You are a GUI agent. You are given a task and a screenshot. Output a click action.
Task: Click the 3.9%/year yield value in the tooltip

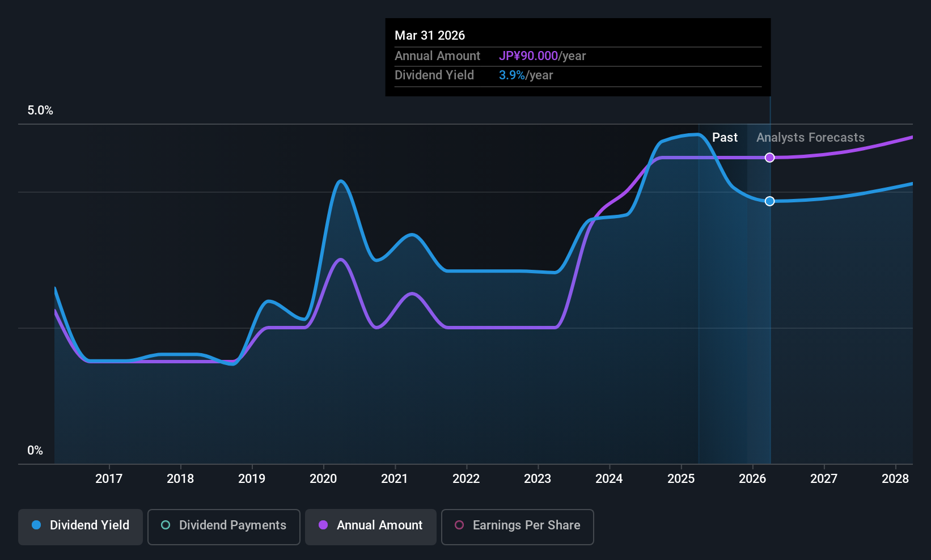(526, 75)
